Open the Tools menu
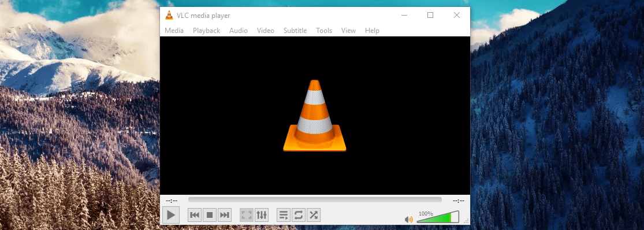The width and height of the screenshot is (644, 230). (x=323, y=31)
